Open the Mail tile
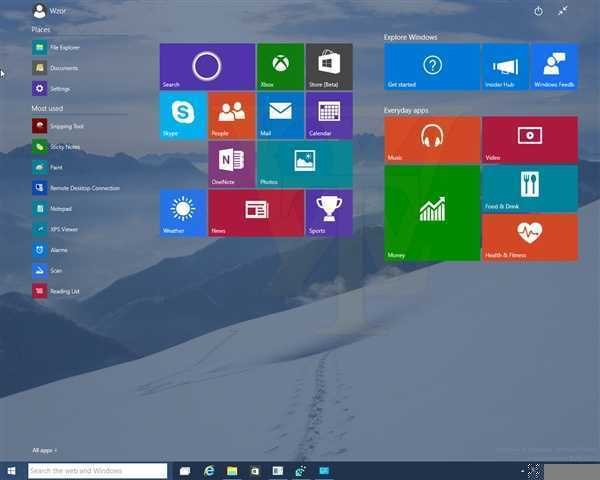600x480 pixels. 280,115
